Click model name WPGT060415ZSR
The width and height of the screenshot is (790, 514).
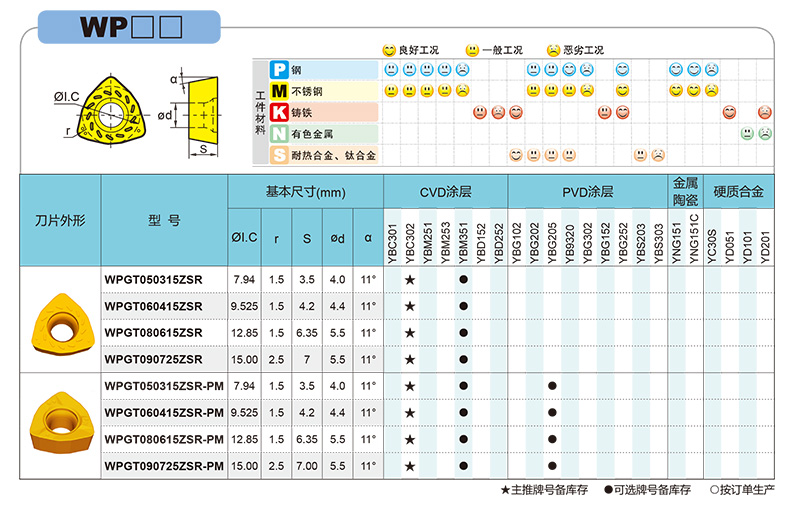point(153,306)
